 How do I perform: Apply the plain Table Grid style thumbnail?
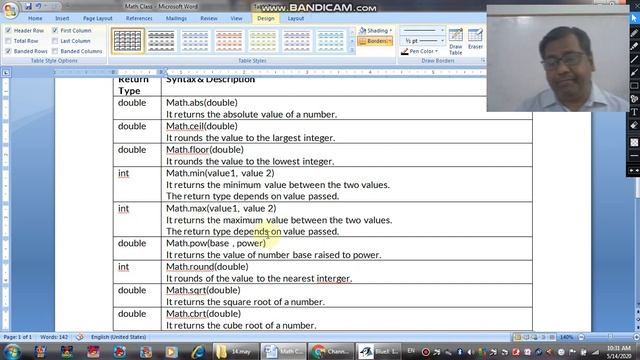pos(128,41)
